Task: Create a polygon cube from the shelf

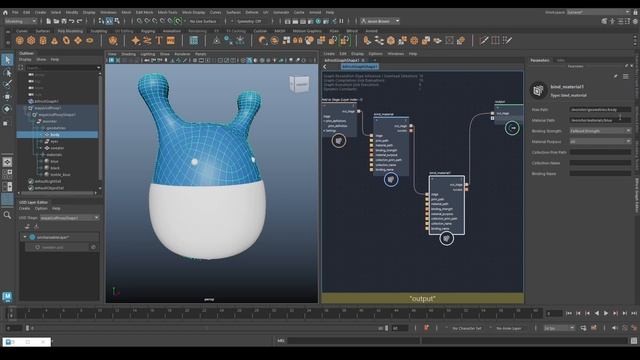Action: tap(31, 40)
